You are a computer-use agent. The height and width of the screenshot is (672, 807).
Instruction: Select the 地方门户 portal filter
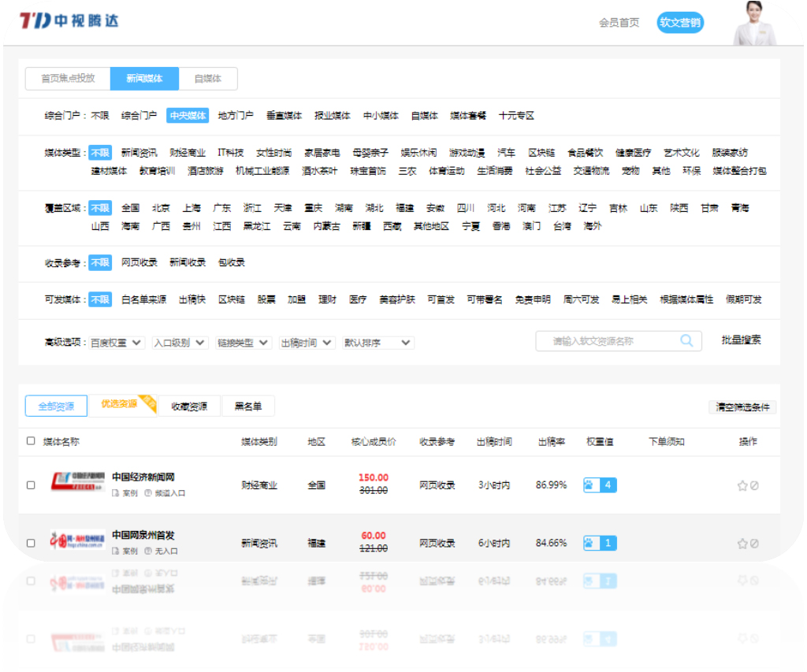coord(236,115)
